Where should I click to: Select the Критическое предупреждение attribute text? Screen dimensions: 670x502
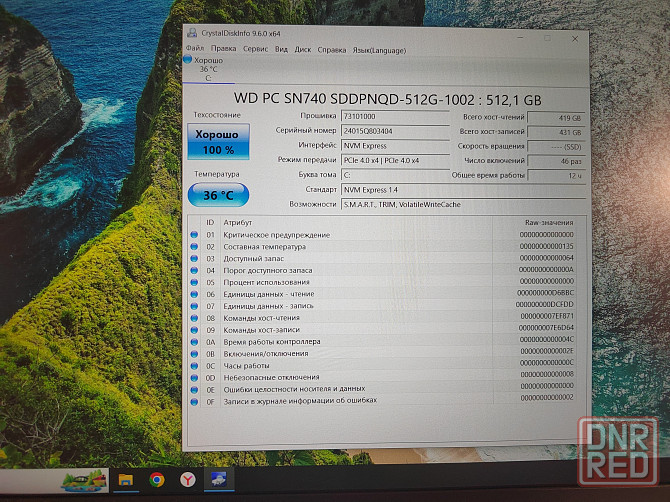pos(276,235)
